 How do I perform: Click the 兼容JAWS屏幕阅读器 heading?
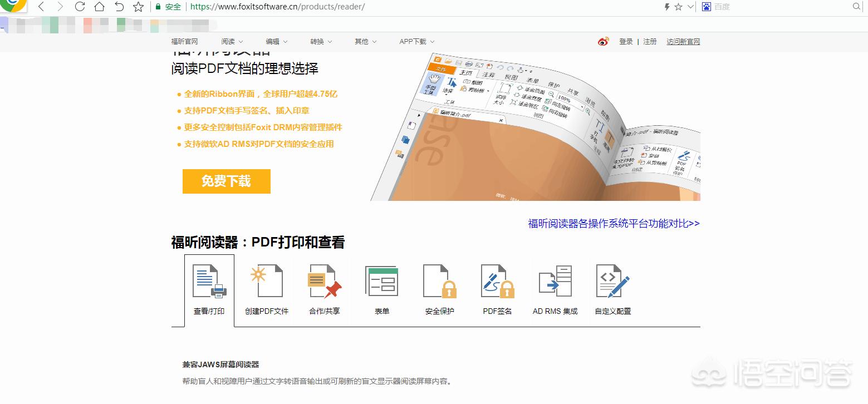221,365
